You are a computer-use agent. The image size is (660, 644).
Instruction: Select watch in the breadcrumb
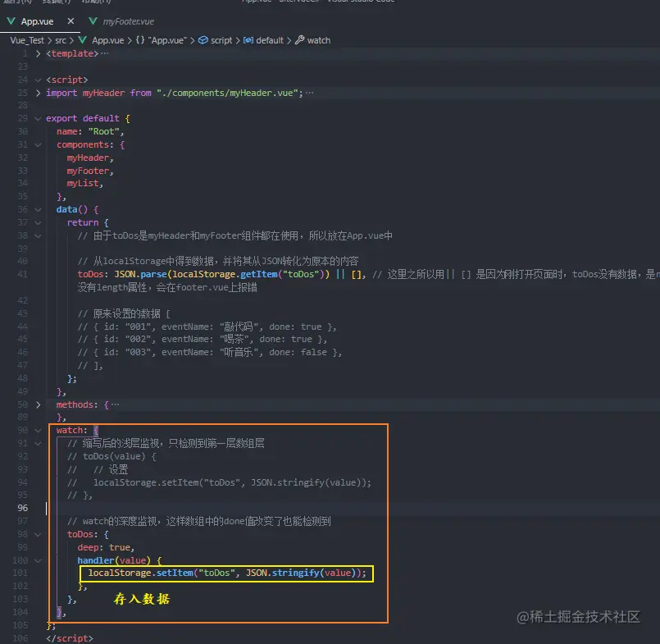319,40
